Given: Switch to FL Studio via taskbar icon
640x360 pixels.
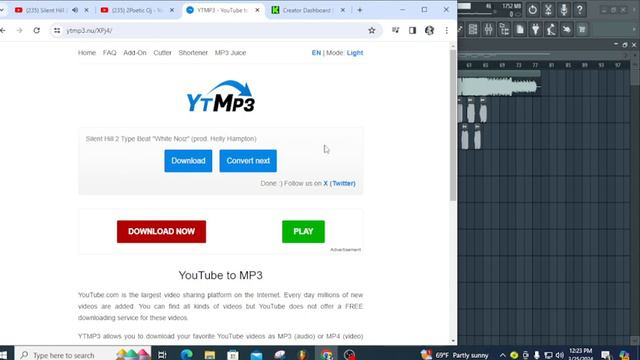Looking at the screenshot, I should pos(303,355).
